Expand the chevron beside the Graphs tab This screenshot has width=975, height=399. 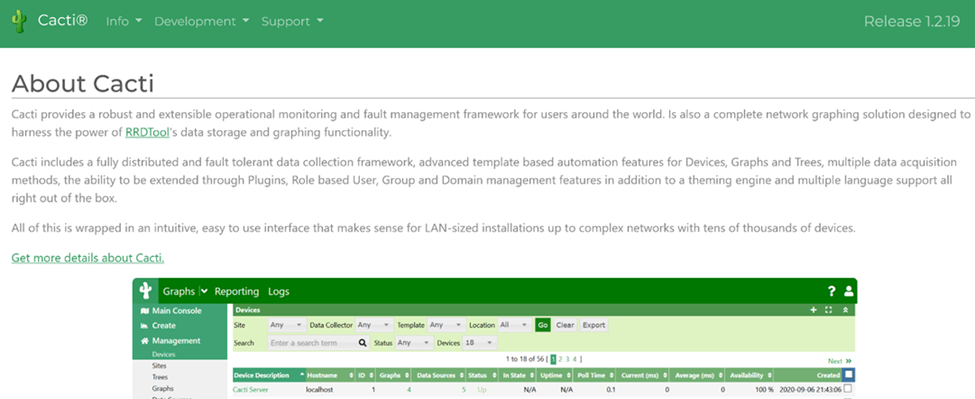pos(204,291)
